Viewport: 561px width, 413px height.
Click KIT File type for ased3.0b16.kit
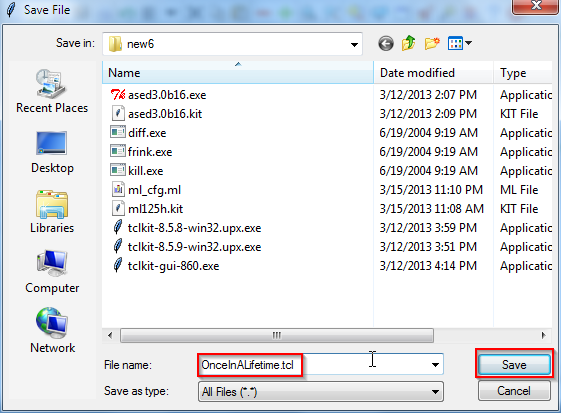click(x=519, y=114)
